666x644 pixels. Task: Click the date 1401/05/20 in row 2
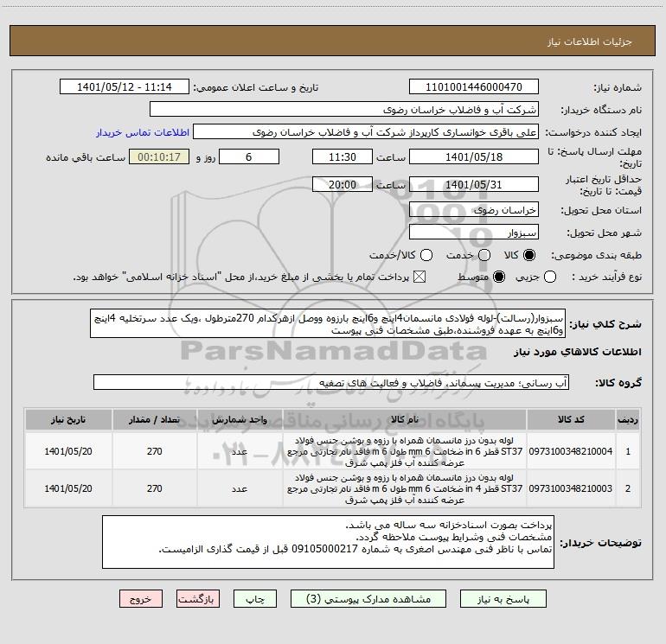tap(68, 488)
